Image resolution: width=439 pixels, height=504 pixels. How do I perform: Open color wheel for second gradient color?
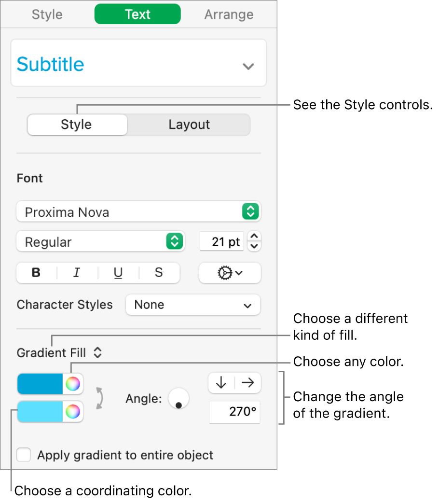click(x=73, y=412)
